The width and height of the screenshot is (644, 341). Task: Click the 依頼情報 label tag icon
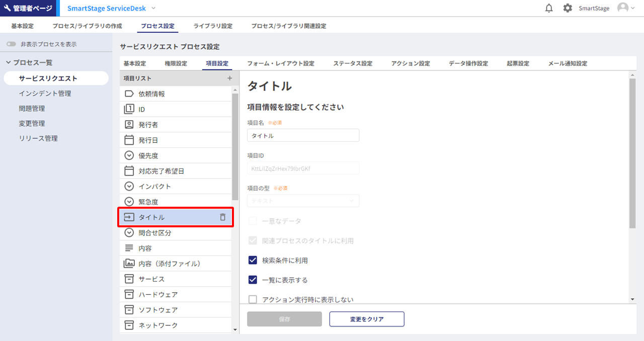pos(129,94)
